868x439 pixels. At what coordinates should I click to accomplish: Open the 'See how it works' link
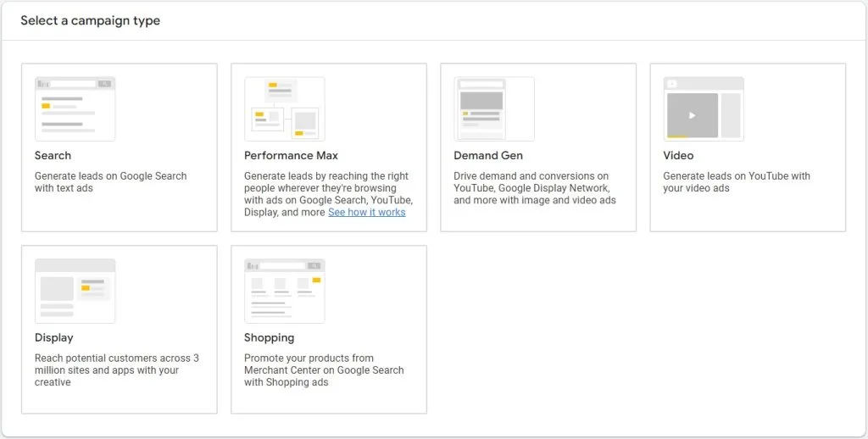tap(366, 212)
